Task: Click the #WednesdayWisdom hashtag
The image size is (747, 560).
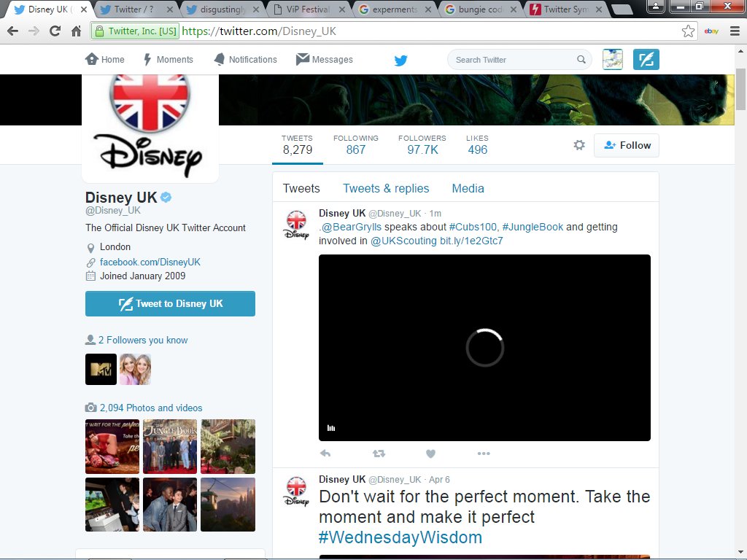Action: [400, 537]
